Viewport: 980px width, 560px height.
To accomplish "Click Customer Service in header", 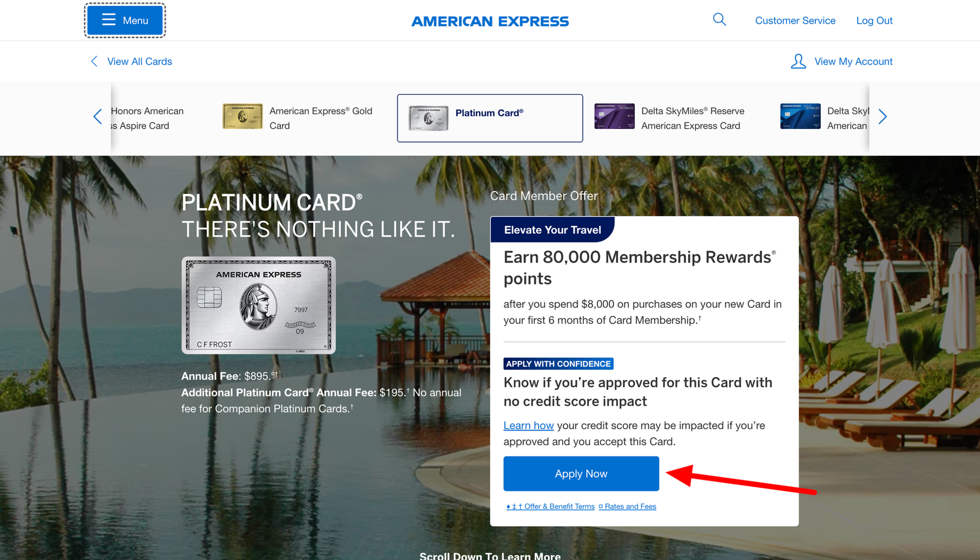I will (x=795, y=21).
